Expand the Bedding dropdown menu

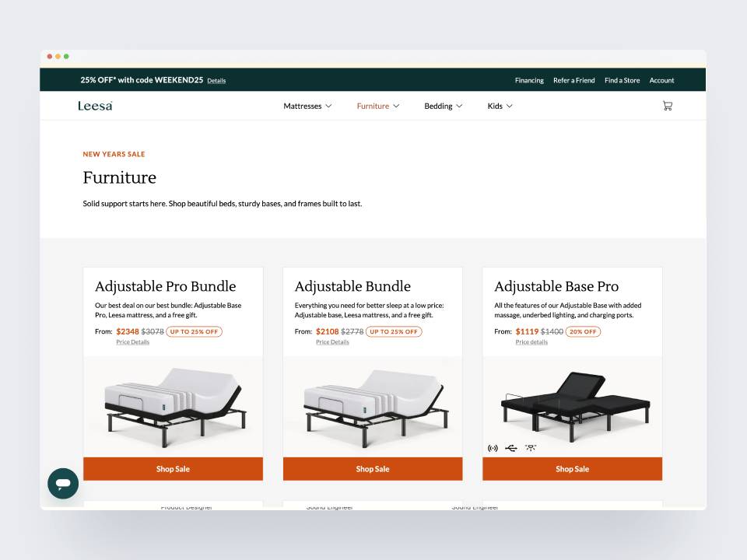[443, 107]
